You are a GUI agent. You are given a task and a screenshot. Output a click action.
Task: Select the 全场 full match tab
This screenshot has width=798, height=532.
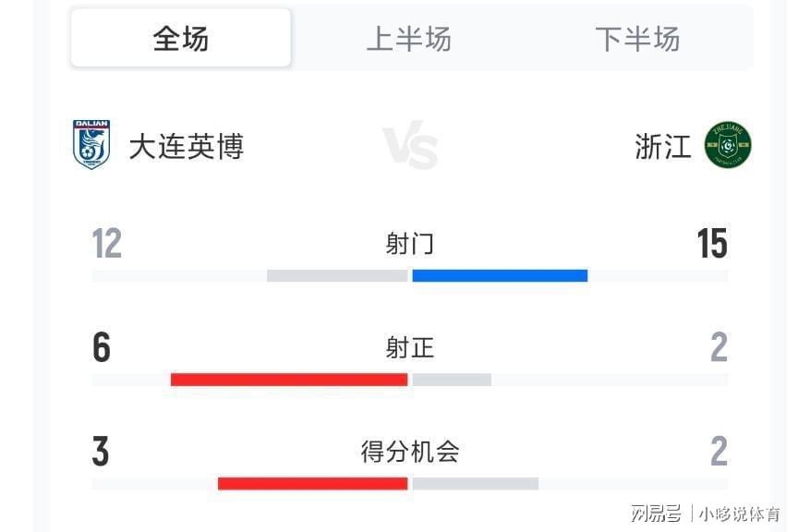(181, 39)
